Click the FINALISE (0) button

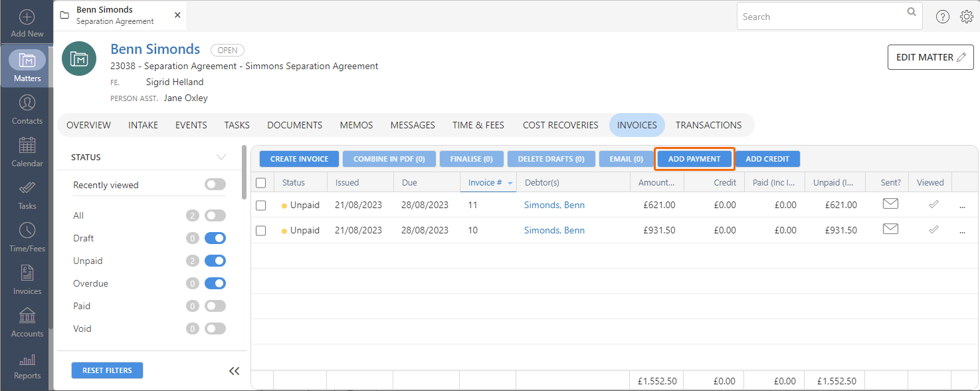pyautogui.click(x=472, y=159)
